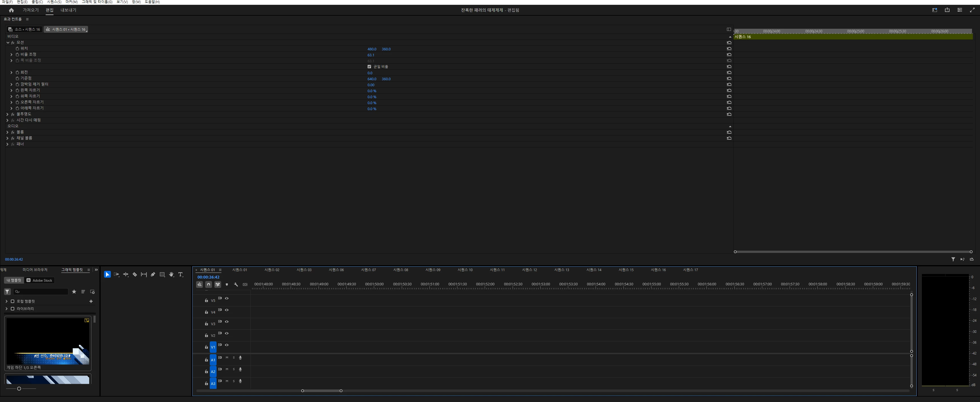Select the Ripple Edit tool

tap(126, 274)
